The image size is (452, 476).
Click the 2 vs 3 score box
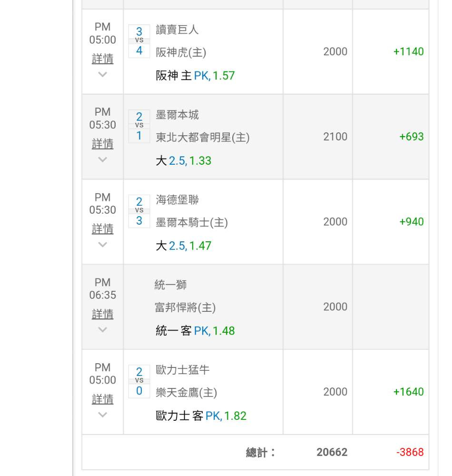point(139,211)
